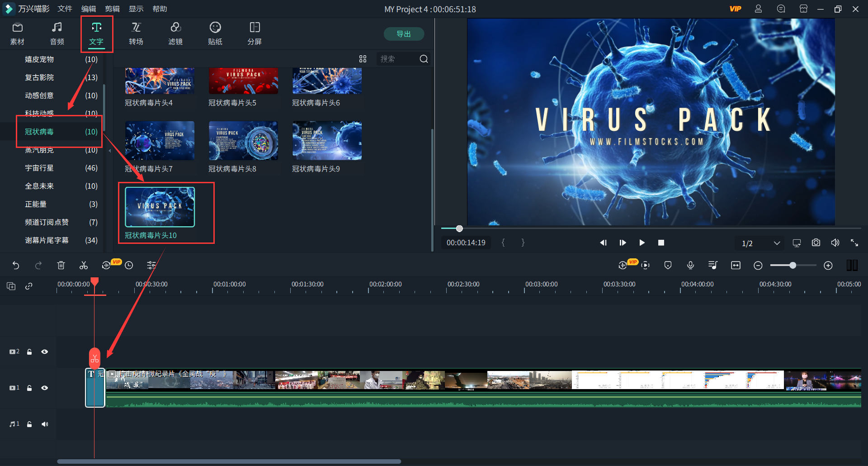
Task: Switch to the 音频 audio tab
Action: pyautogui.click(x=57, y=34)
